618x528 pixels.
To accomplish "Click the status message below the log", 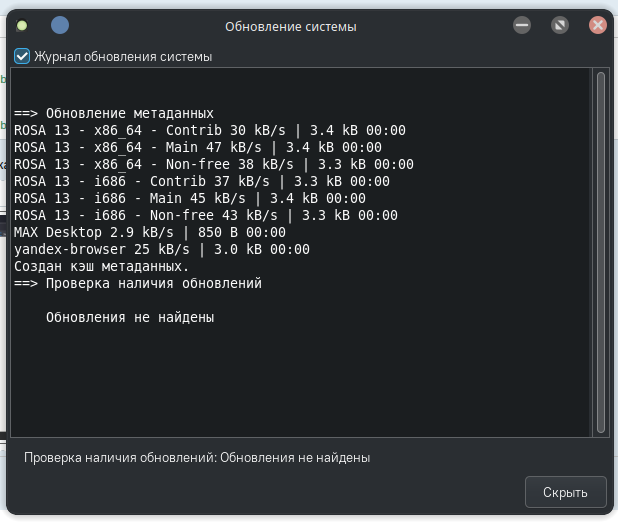I will point(197,457).
